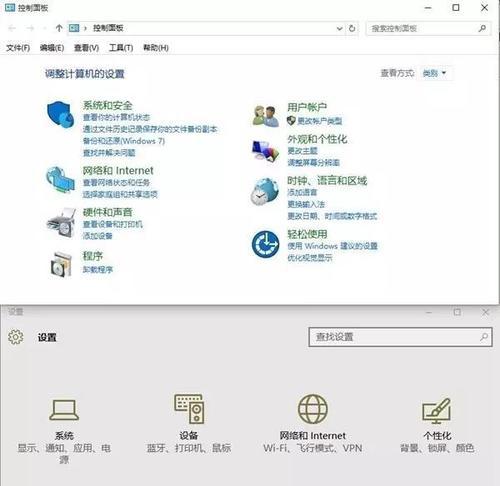Open 使用 Windows 建议的设置 link
Image resolution: width=500 pixels, height=486 pixels.
332,246
